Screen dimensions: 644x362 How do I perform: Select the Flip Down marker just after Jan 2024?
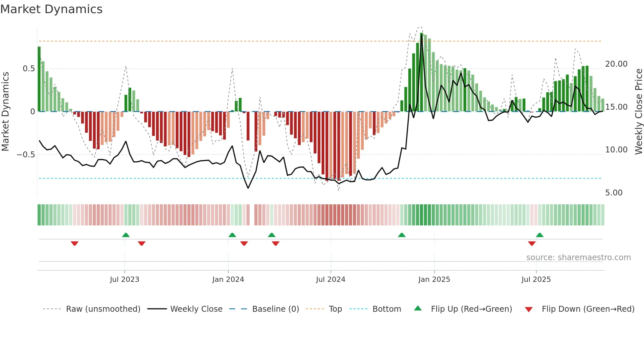click(x=244, y=243)
